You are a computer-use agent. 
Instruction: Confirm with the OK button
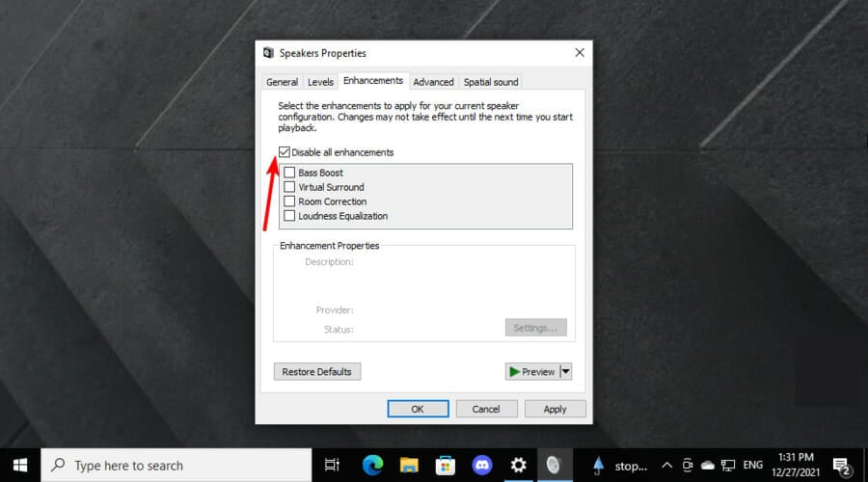click(418, 409)
